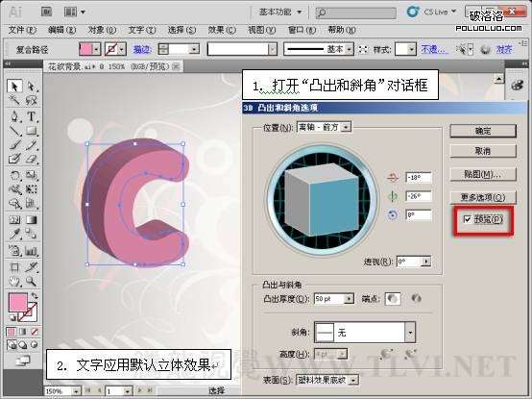Click the 3D rotation cube preview
532x399 pixels.
click(322, 200)
